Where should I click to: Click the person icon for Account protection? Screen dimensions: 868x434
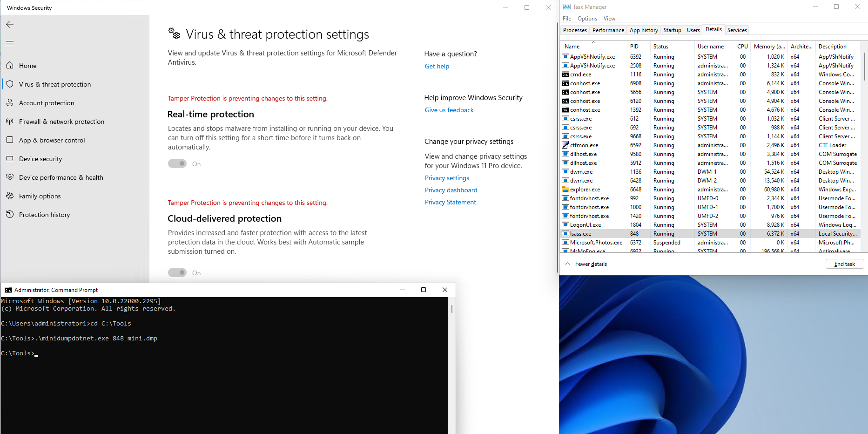(x=10, y=102)
